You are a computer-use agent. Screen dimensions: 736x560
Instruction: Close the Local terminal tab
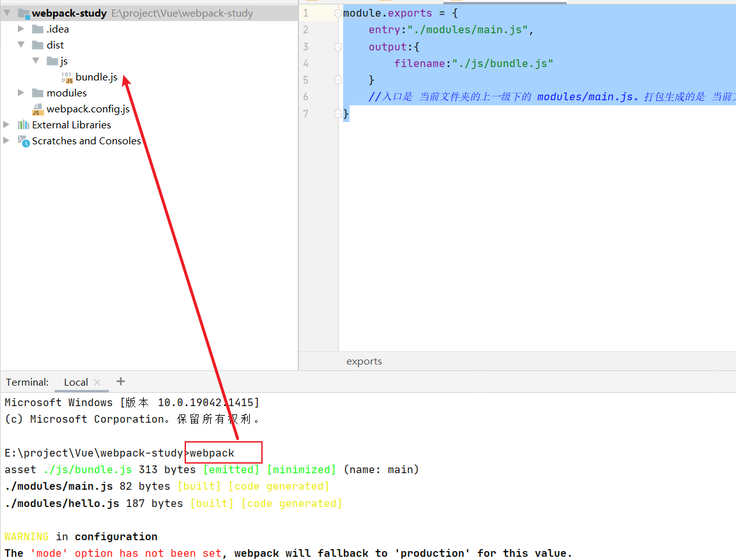pos(97,382)
